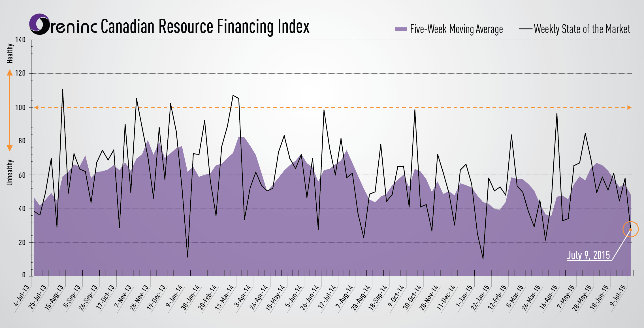Screen dimensions: 644x328
Task: Click the y-axis value 20
Action: 22,243
